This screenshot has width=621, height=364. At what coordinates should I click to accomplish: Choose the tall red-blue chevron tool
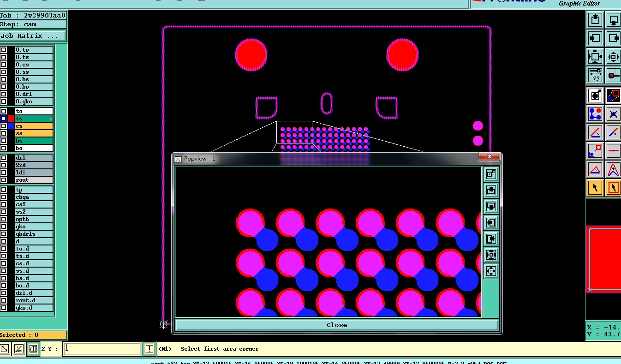click(x=613, y=169)
